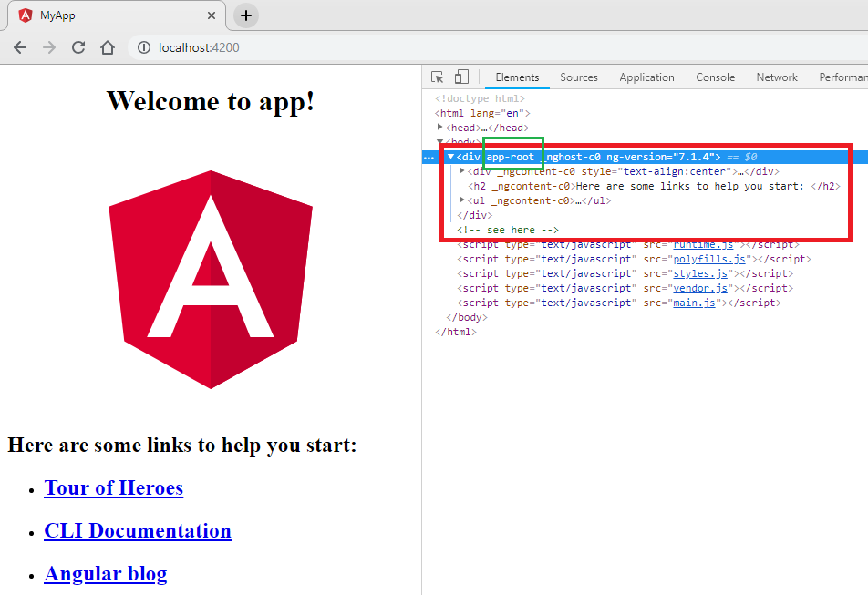Viewport: 868px width, 595px height.
Task: Select the doctype html line
Action: coord(480,98)
